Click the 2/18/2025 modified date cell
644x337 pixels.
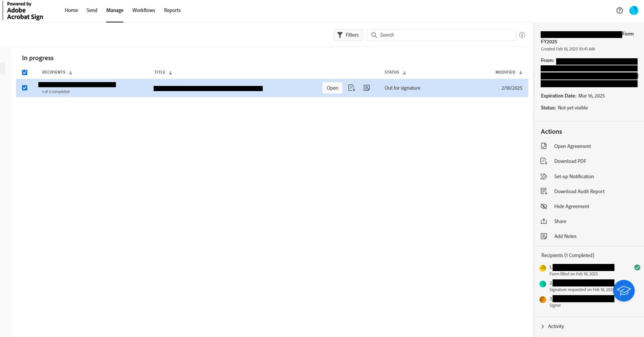tap(512, 88)
